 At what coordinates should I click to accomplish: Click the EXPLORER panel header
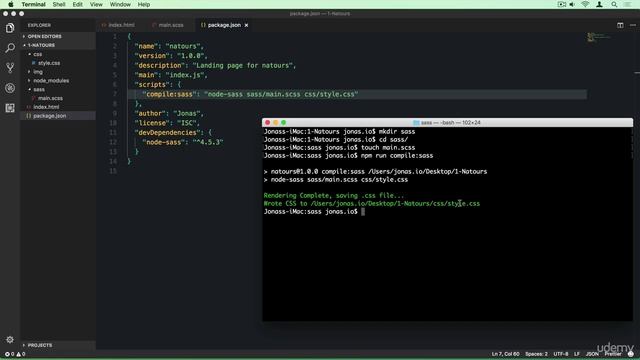coord(39,25)
